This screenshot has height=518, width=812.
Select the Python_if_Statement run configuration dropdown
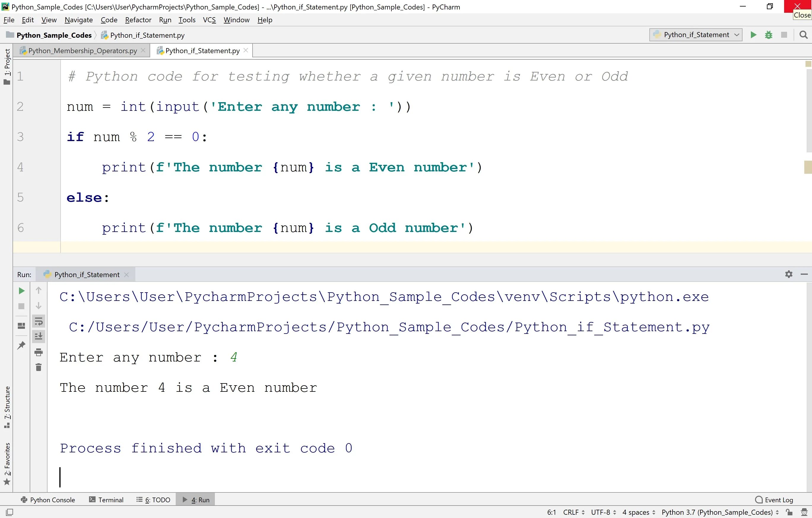[x=695, y=34]
